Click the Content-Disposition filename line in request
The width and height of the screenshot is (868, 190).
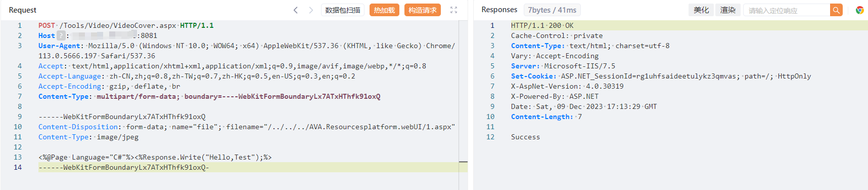click(247, 127)
